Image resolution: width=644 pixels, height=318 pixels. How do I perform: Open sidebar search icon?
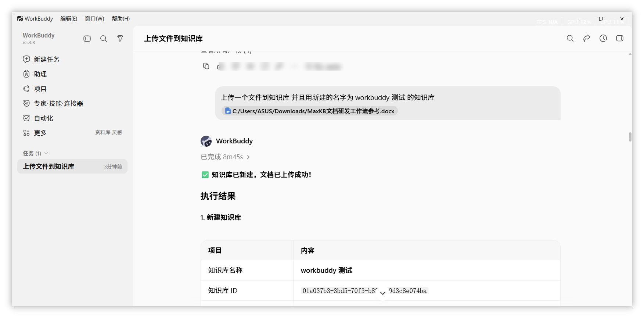tap(104, 39)
